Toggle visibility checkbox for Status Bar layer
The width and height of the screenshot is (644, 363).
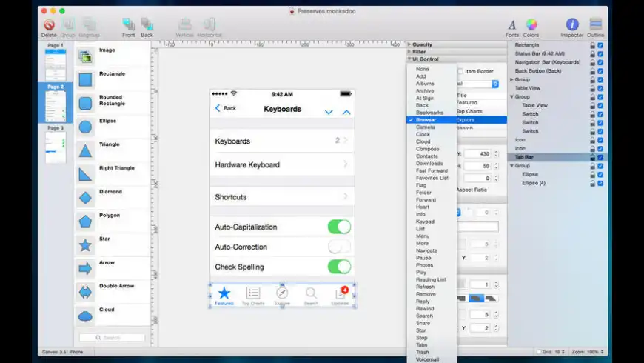coord(600,53)
